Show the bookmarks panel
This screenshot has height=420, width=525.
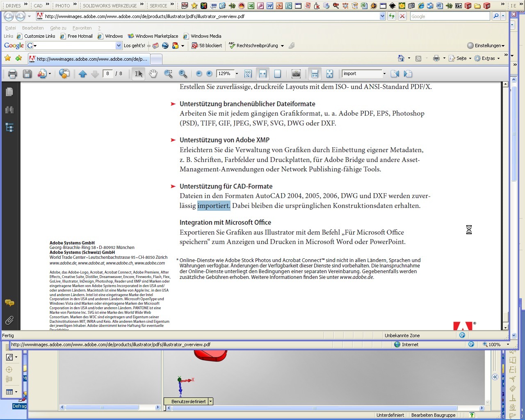(x=9, y=128)
